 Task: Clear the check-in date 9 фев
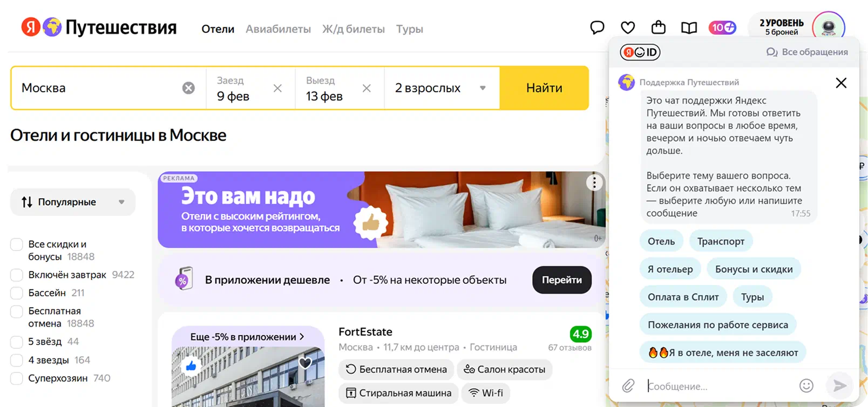(x=277, y=88)
